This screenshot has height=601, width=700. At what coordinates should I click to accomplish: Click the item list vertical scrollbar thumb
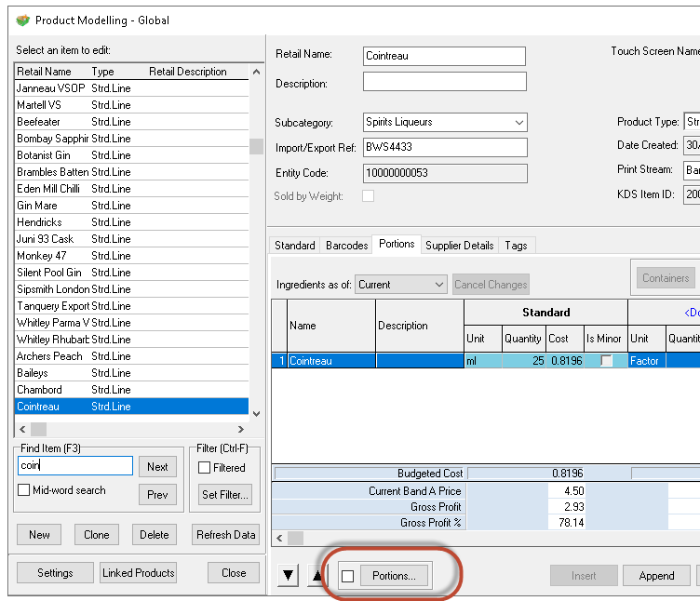point(256,146)
